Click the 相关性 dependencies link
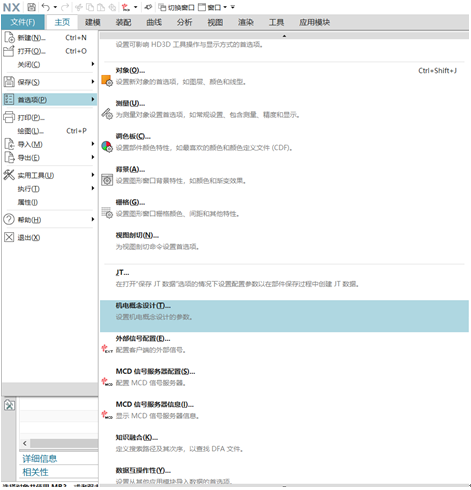 (x=35, y=472)
